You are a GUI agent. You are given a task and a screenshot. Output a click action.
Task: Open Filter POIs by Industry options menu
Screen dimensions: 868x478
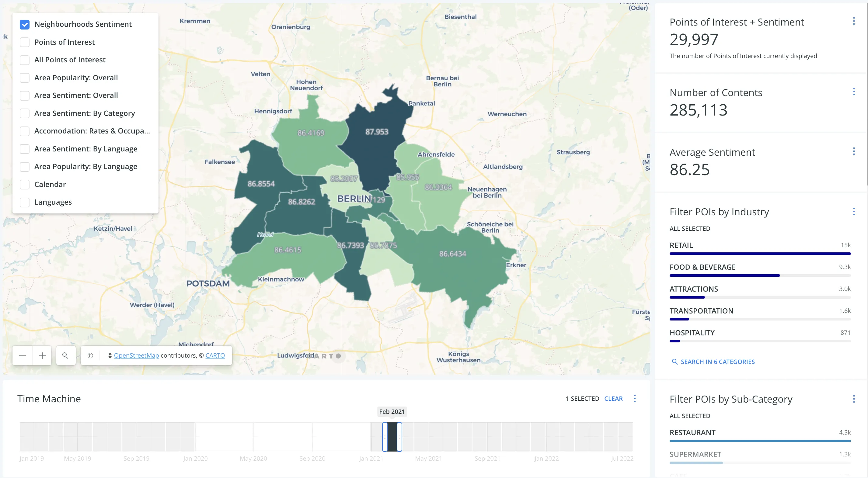[853, 212]
